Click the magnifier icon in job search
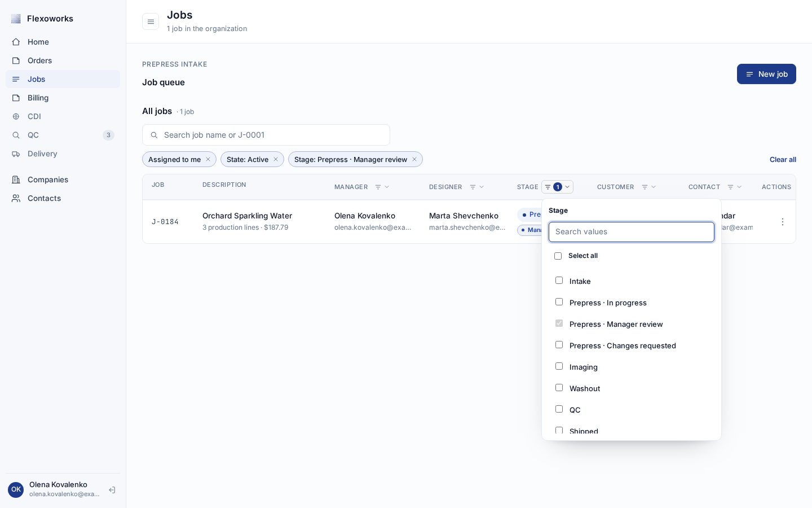Viewport: 812px width, 508px height. [x=154, y=135]
